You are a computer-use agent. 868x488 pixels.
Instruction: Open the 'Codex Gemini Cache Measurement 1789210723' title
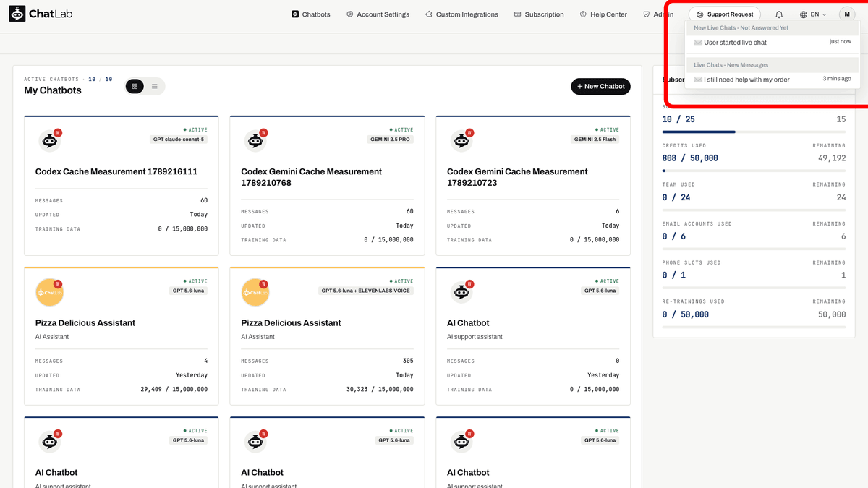coord(518,177)
